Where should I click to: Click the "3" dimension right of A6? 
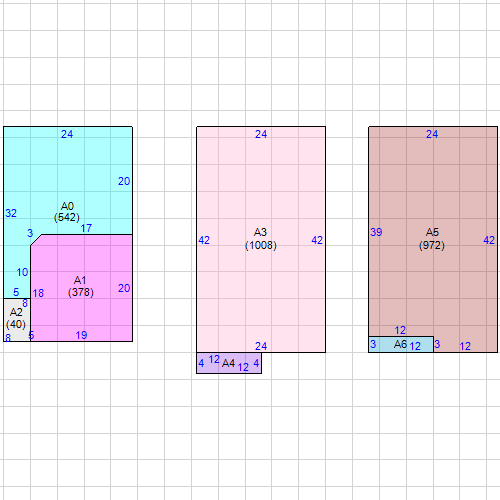click(437, 344)
